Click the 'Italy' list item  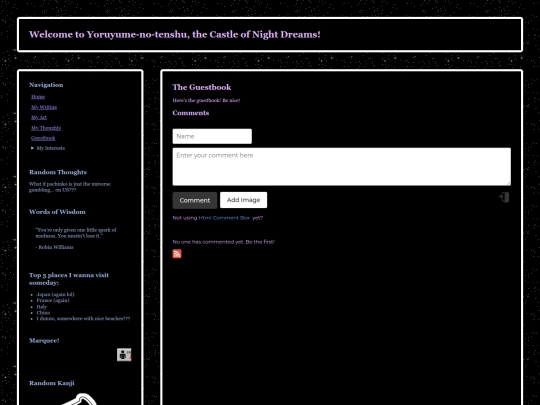(x=41, y=307)
